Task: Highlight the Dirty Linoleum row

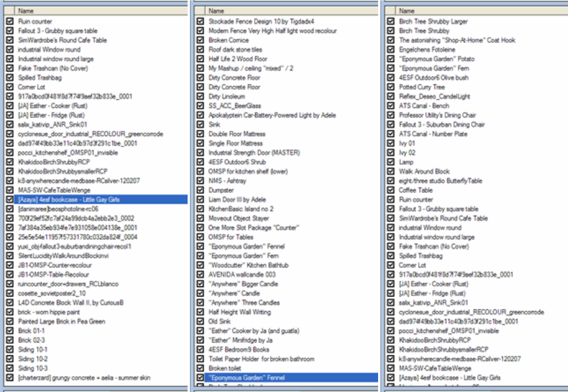Action: point(227,96)
